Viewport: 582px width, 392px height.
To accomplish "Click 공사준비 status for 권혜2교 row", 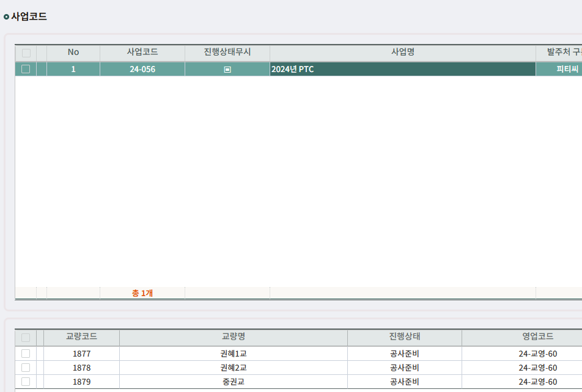I will (x=405, y=368).
